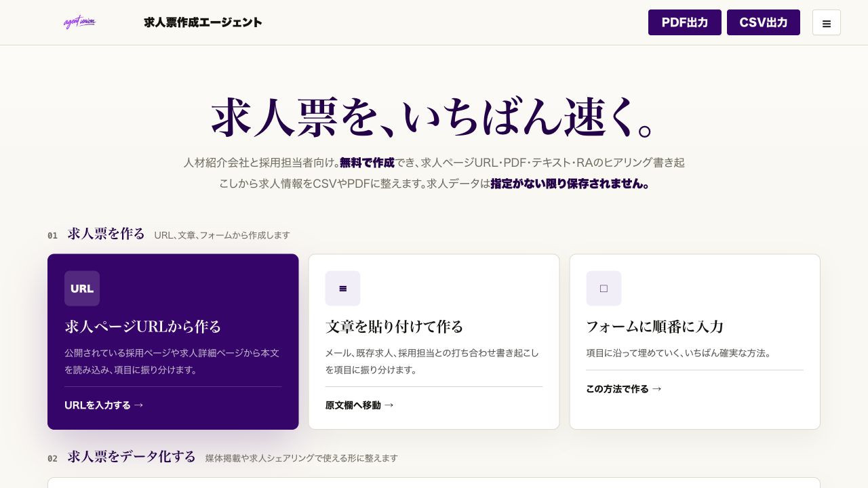The height and width of the screenshot is (488, 868).
Task: Select 求人ページURLから作る card title
Action: [143, 326]
